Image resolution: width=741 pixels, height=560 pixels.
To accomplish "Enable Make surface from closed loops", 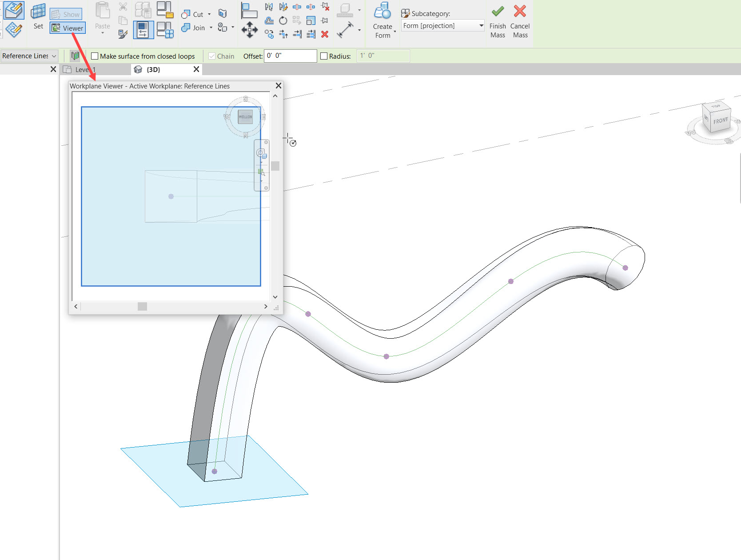I will point(94,56).
